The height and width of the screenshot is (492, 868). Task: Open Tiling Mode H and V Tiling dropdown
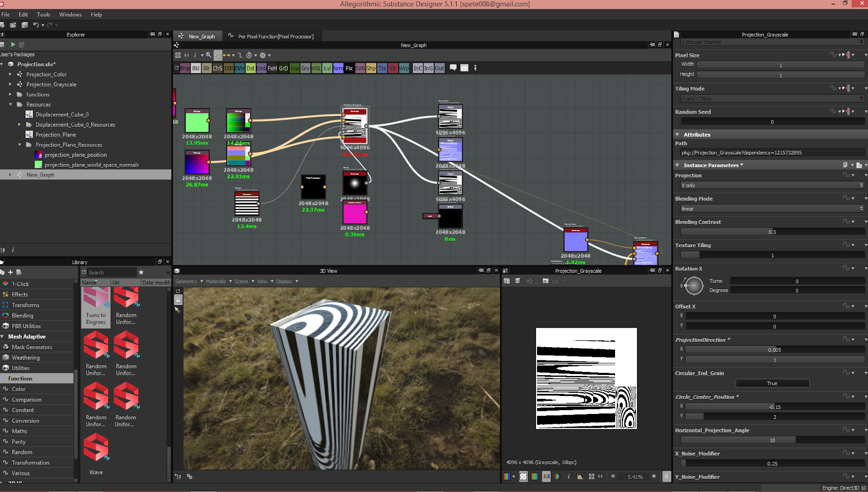coord(772,98)
